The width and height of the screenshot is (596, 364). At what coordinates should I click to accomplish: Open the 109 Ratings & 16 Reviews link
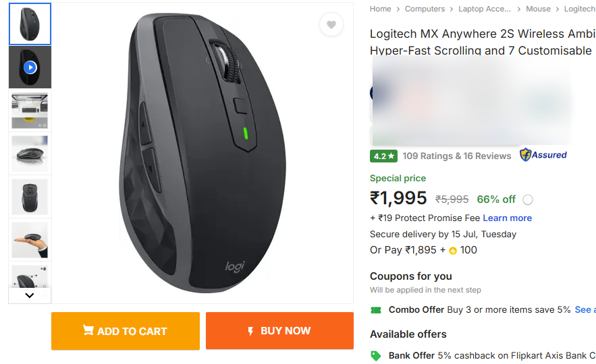[x=457, y=156]
